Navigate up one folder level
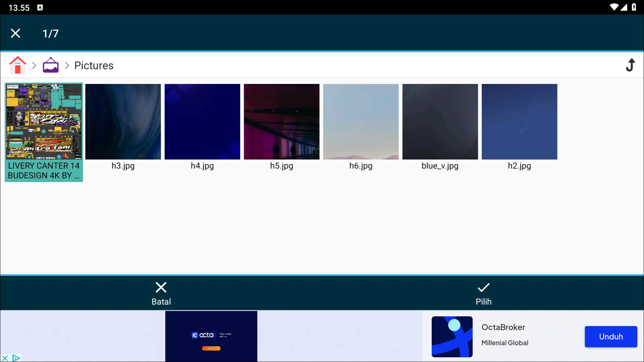 tap(630, 65)
